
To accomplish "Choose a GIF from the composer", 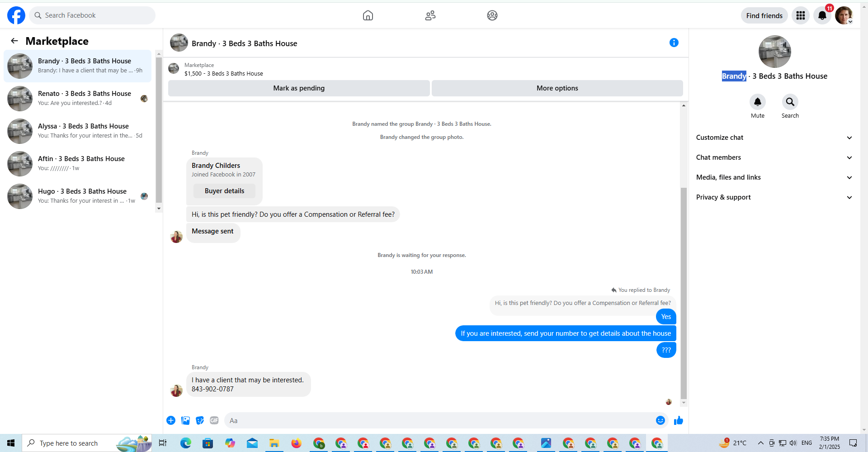I will 214,420.
